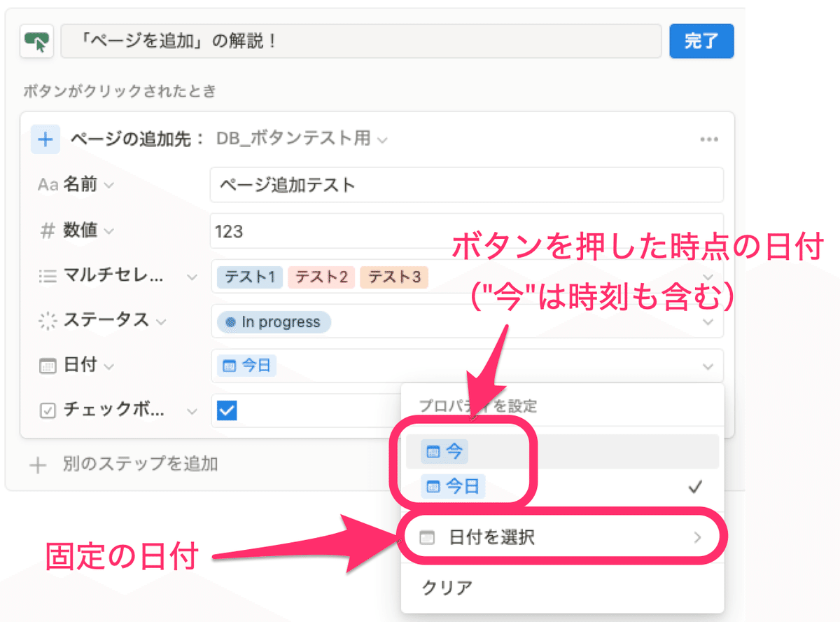Open the 数値 property dropdown
The height and width of the screenshot is (622, 840).
tap(76, 230)
